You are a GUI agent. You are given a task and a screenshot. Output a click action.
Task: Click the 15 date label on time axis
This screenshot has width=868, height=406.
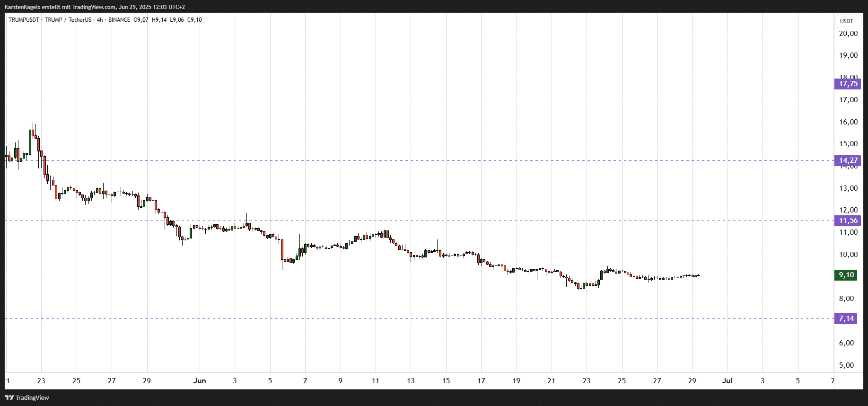[x=446, y=381]
